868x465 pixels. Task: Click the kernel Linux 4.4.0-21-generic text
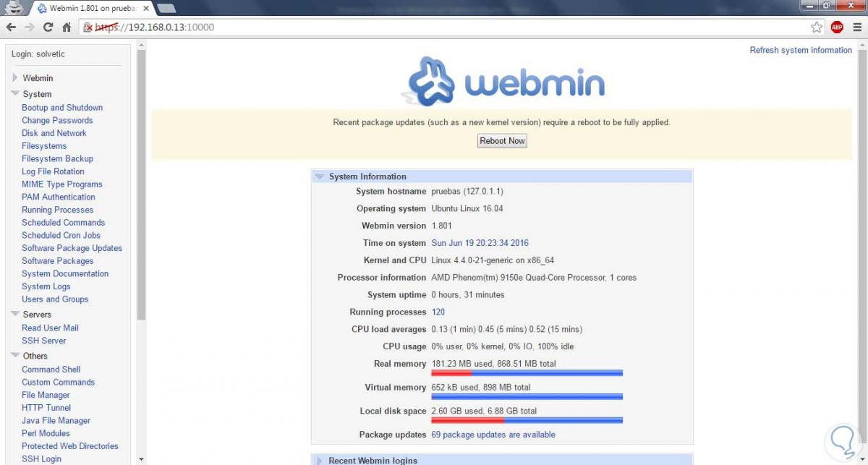click(493, 260)
